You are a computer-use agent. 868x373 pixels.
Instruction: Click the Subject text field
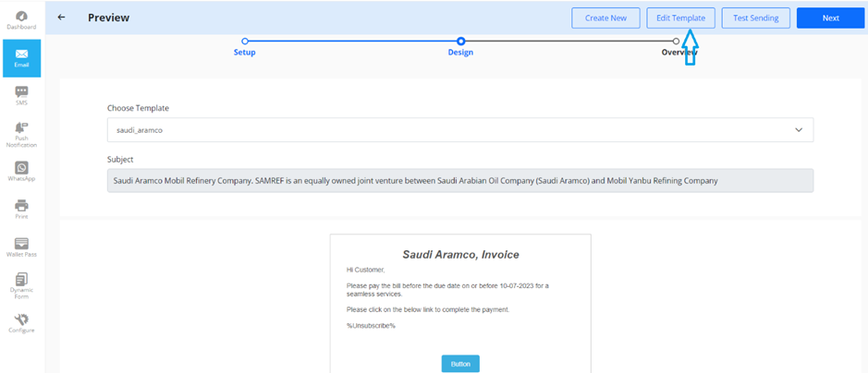[460, 181]
